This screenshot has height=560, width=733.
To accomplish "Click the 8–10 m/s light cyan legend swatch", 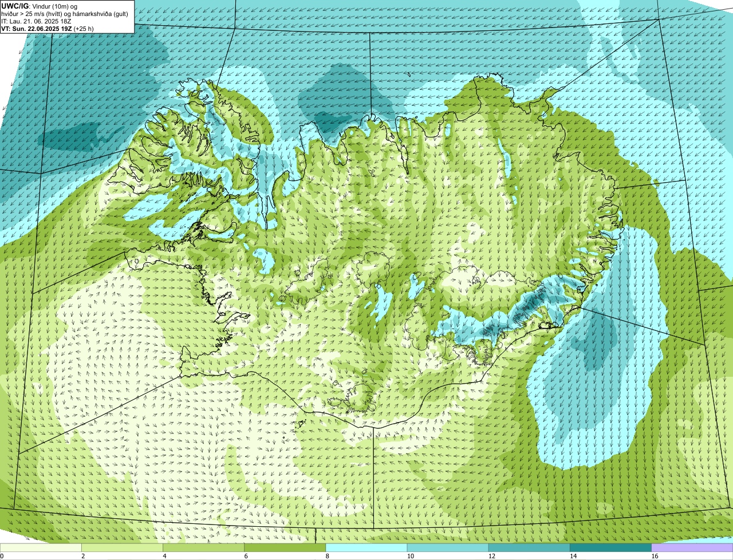I will (x=366, y=547).
